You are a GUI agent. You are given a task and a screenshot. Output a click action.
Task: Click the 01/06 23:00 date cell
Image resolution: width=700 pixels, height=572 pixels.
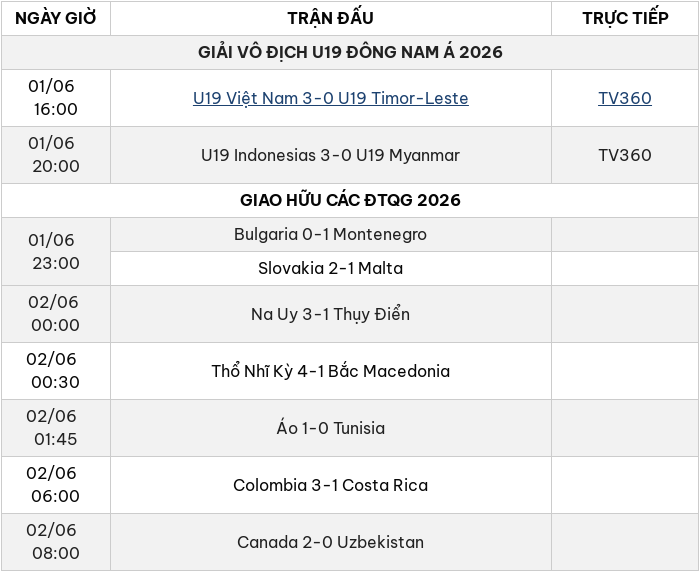tap(56, 251)
